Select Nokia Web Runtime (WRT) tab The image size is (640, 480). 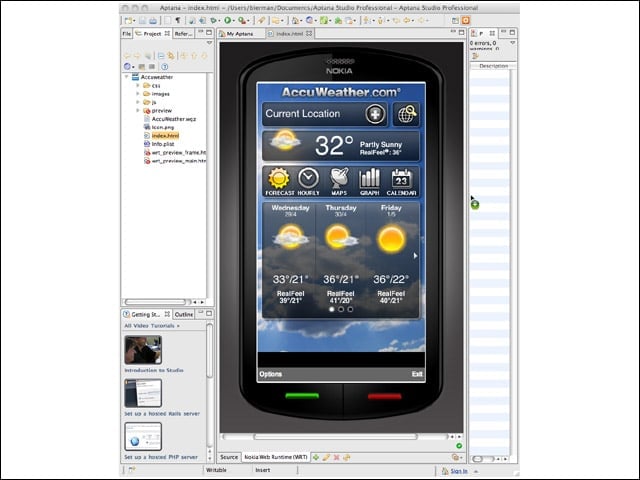click(276, 457)
